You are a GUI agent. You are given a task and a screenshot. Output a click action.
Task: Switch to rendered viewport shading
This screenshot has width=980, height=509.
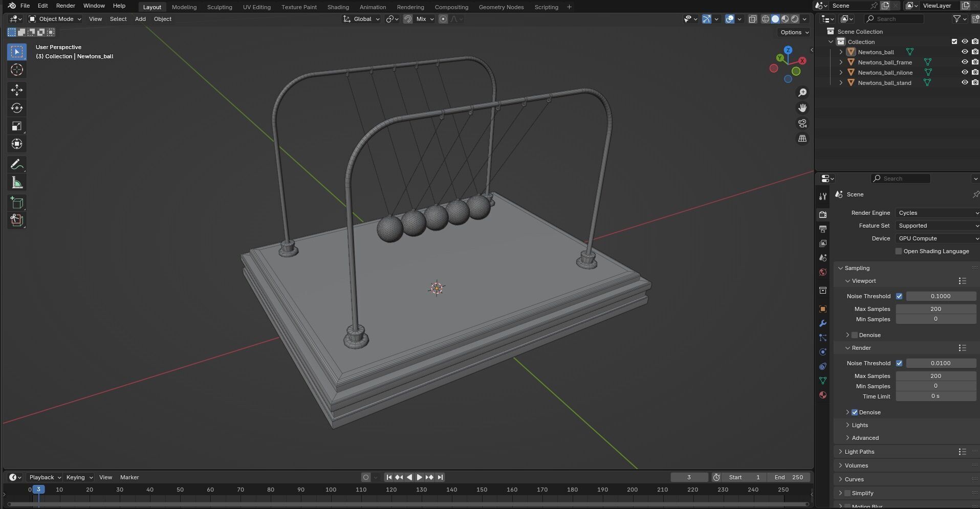pyautogui.click(x=795, y=19)
